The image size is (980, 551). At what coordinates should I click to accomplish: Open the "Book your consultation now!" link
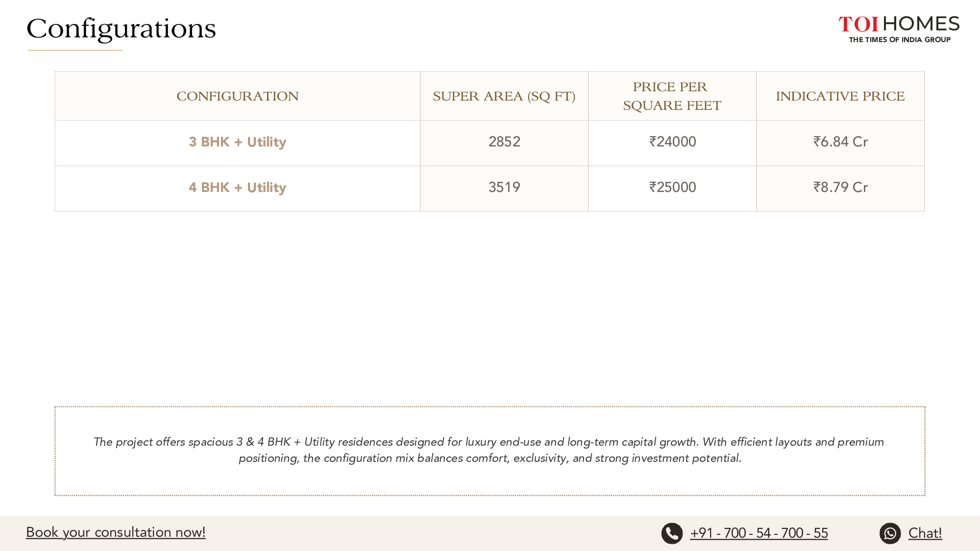(x=116, y=532)
